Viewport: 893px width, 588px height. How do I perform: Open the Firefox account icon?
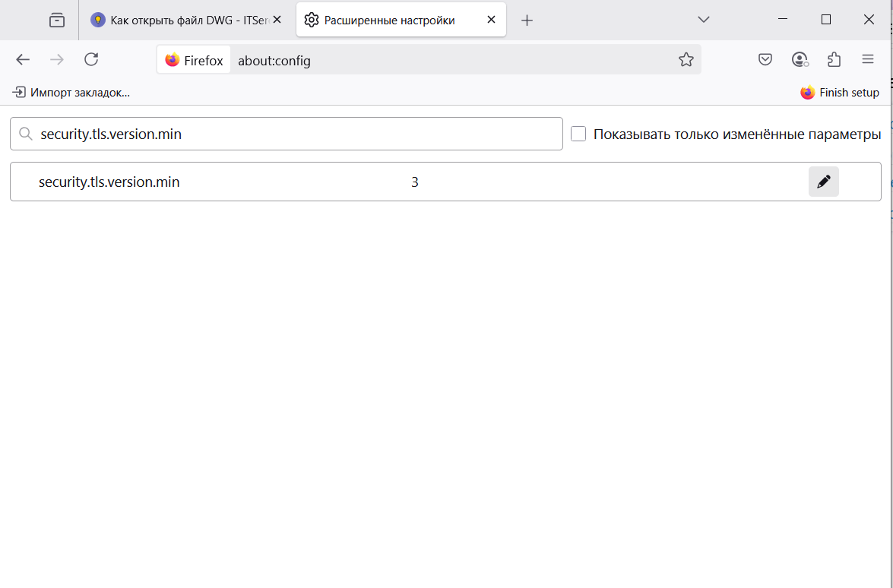pyautogui.click(x=800, y=59)
